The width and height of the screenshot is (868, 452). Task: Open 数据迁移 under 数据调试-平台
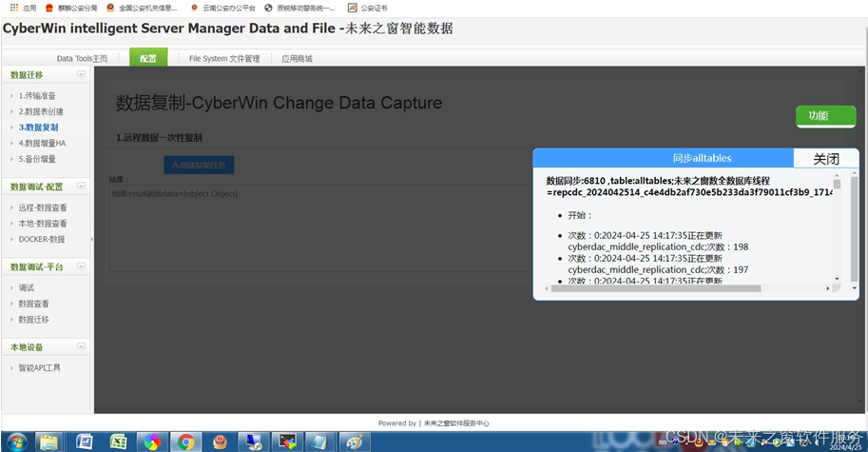[34, 320]
